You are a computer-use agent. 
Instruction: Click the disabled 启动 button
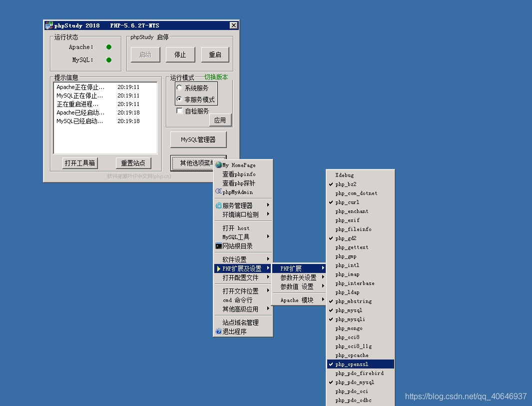point(145,54)
